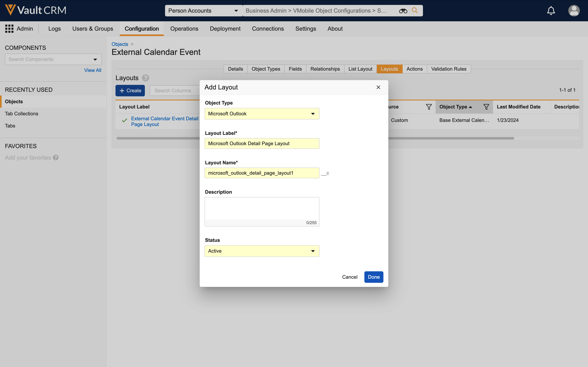Open the Search Components dropdown
Screen dimensions: 588x367
95,59
